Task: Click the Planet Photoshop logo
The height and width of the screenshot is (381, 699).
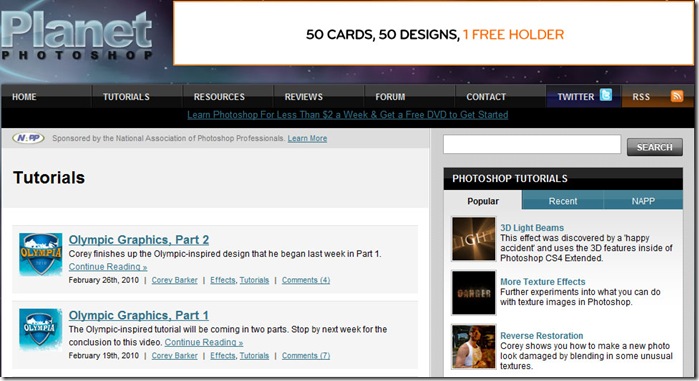Action: [x=77, y=36]
